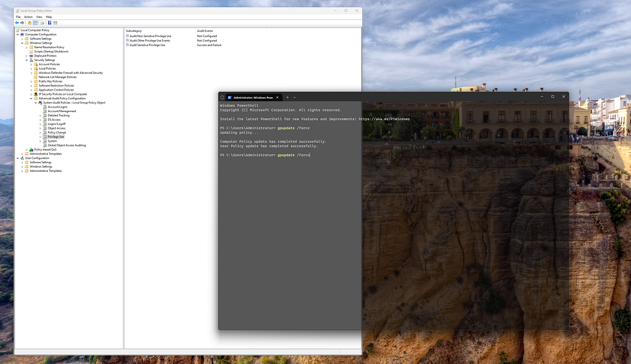Select Account Logon audit category

point(57,107)
